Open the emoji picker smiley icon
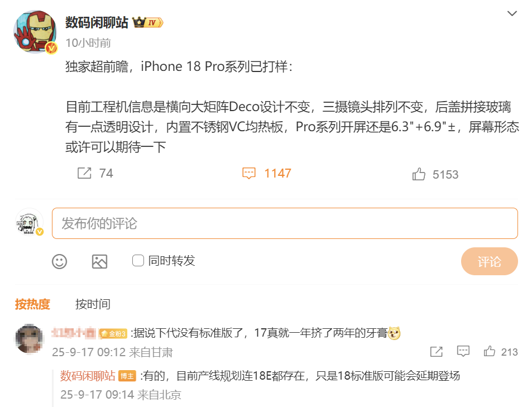The height and width of the screenshot is (407, 532). pyautogui.click(x=59, y=261)
